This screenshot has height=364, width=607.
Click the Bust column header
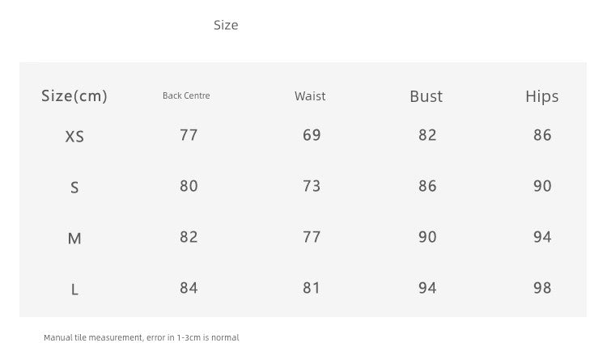[427, 96]
